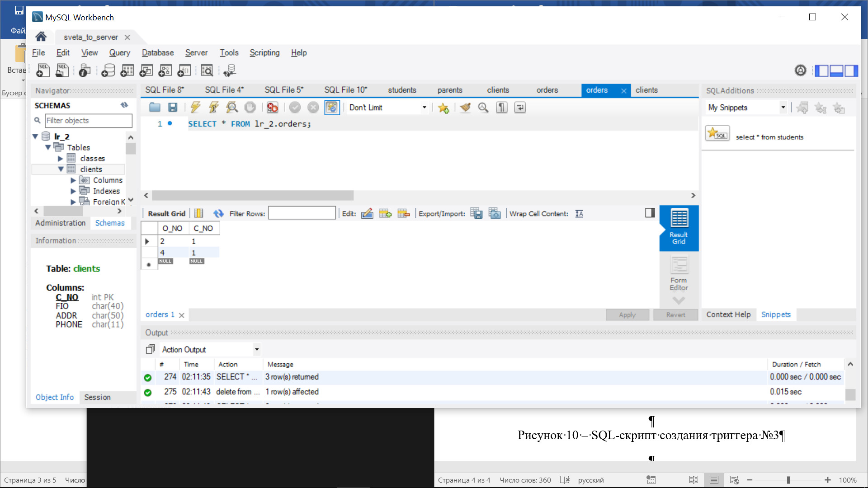Screen dimensions: 868x488
Task: Edit the current row pencil icon
Action: click(367, 214)
